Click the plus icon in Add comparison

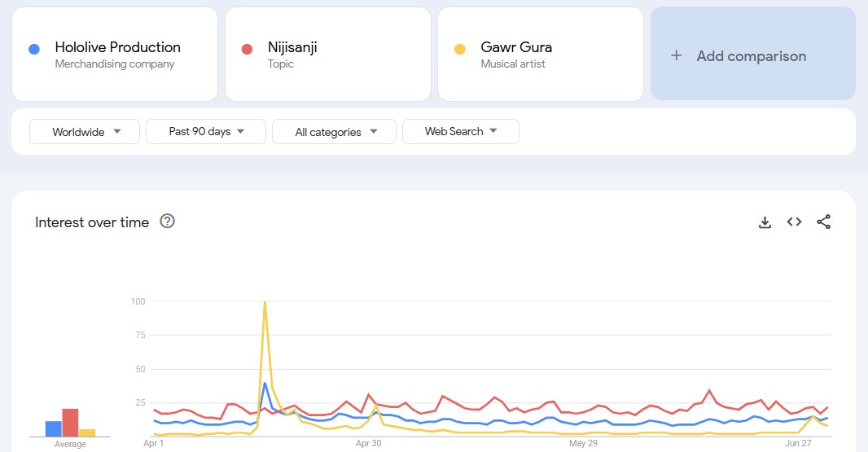(x=676, y=55)
